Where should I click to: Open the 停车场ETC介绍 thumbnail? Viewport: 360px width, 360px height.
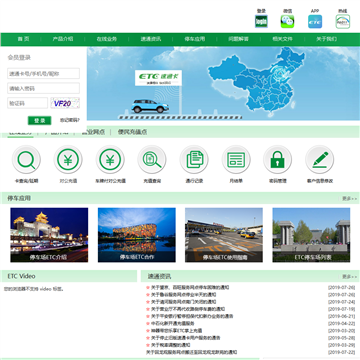[49, 235]
